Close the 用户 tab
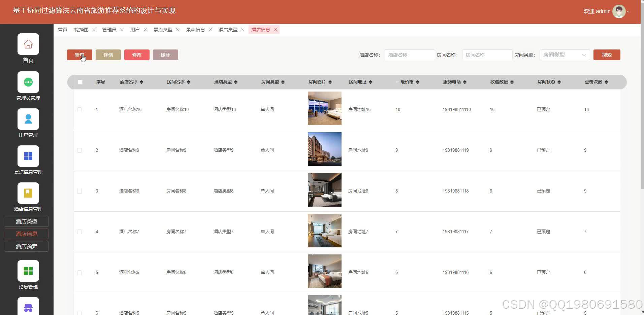This screenshot has width=644, height=315. 145,30
